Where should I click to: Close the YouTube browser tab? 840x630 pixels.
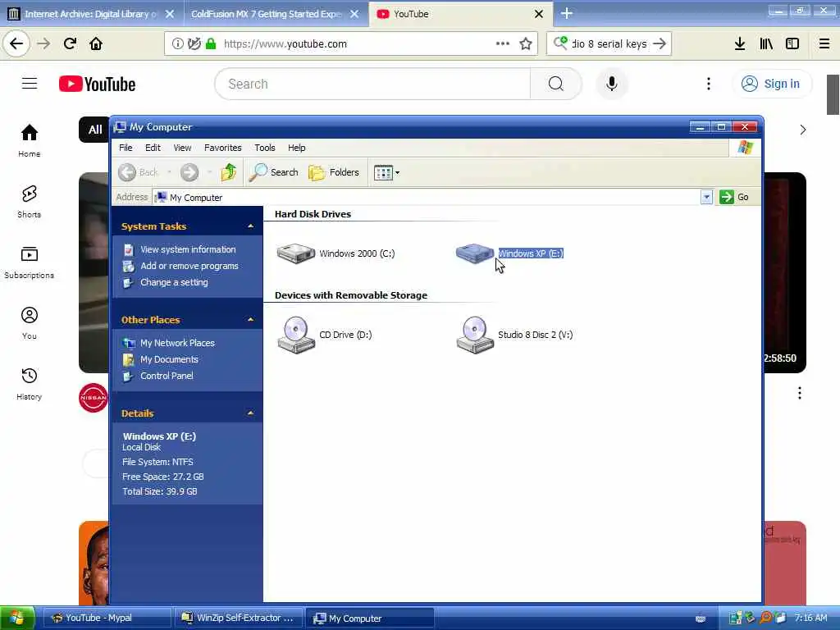(x=539, y=14)
